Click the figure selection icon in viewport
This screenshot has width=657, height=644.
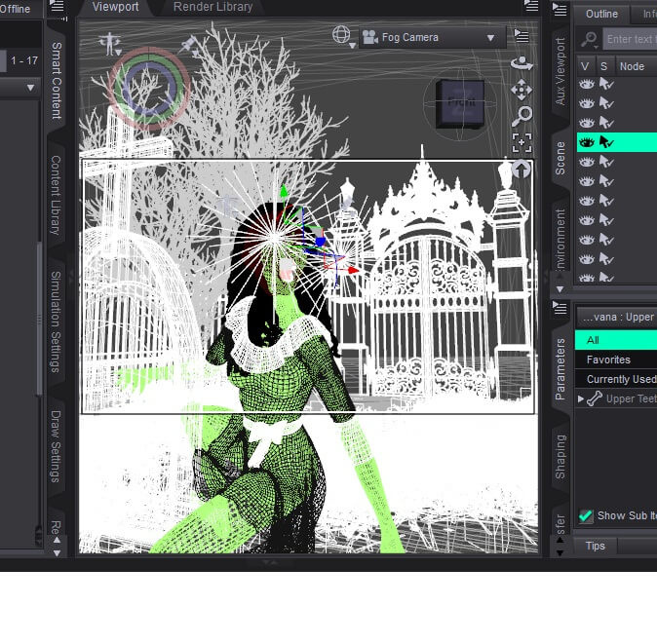point(109,43)
